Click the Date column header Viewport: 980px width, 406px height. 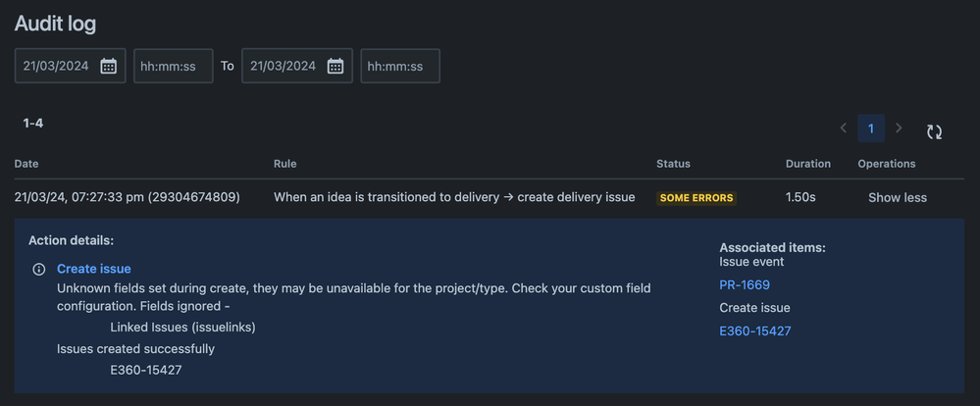pos(26,164)
